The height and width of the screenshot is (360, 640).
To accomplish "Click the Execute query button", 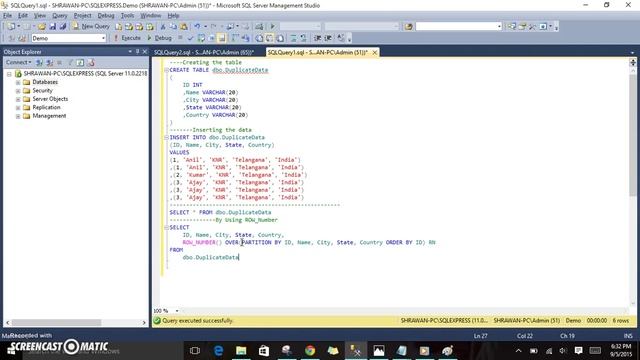I will point(127,38).
